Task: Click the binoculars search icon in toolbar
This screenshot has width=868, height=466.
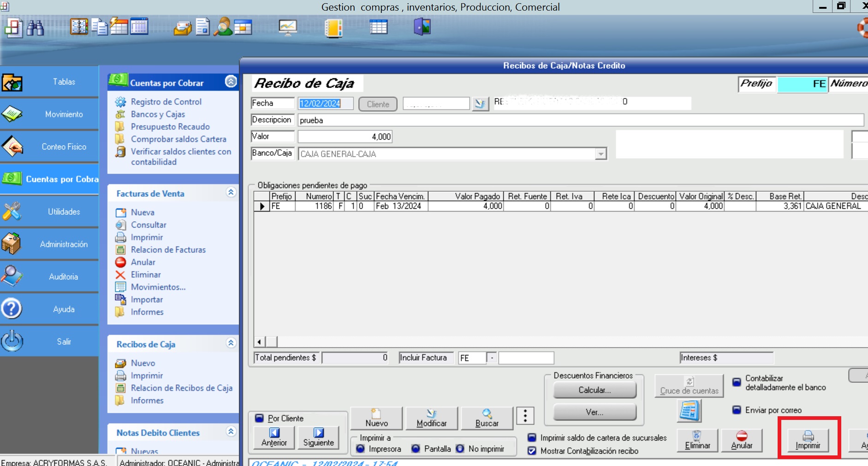Action: (x=35, y=28)
